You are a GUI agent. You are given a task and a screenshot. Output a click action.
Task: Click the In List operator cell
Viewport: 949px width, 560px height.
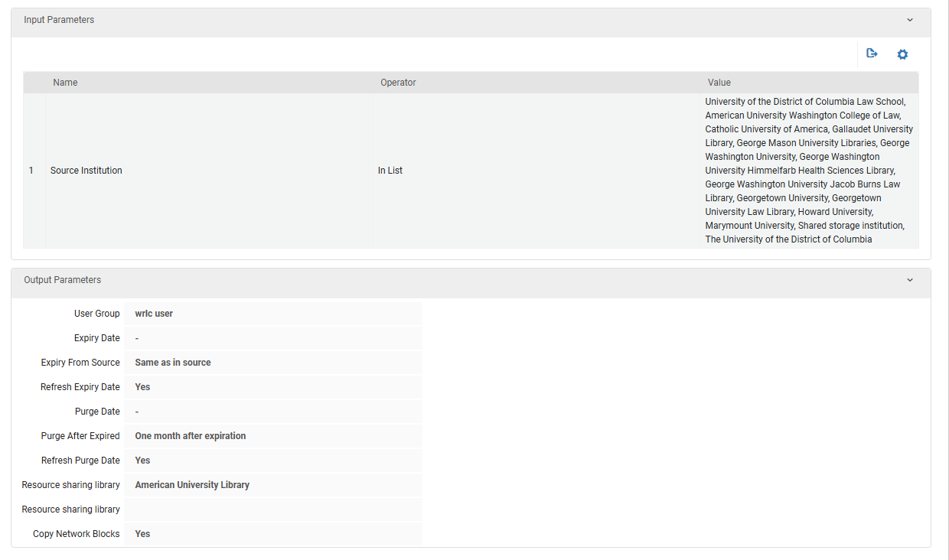390,170
